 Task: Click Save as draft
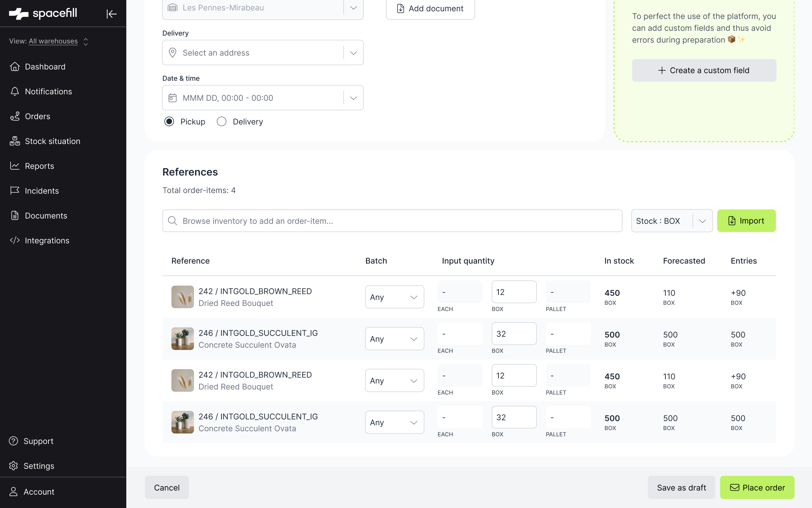pos(682,488)
